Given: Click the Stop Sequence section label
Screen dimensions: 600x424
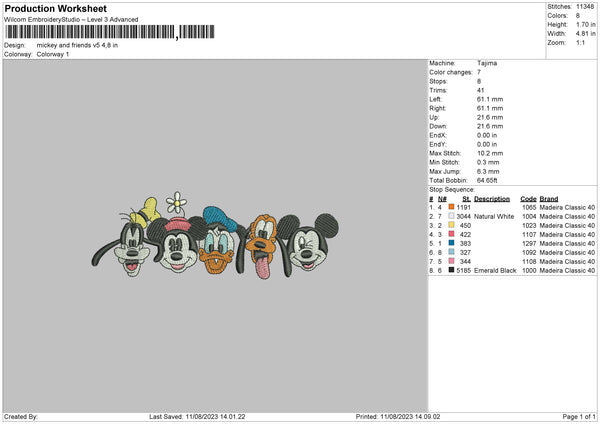Looking at the screenshot, I should click(x=452, y=188).
